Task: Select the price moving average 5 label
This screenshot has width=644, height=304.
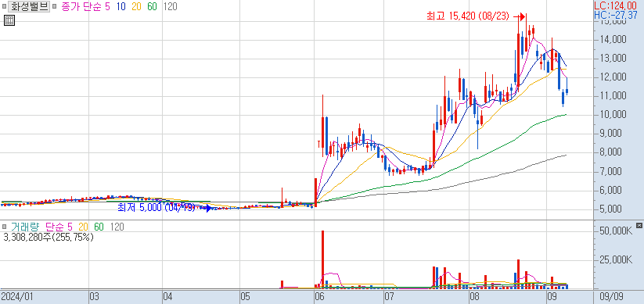Action: tap(107, 7)
